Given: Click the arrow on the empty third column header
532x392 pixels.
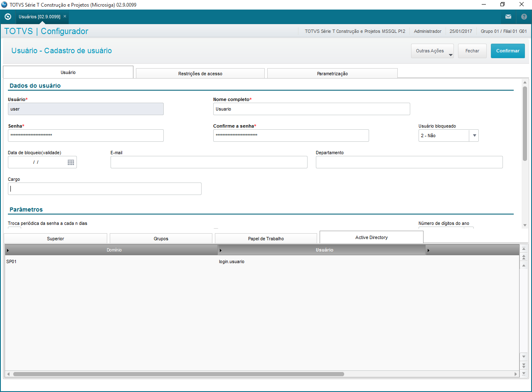Looking at the screenshot, I should 429,250.
